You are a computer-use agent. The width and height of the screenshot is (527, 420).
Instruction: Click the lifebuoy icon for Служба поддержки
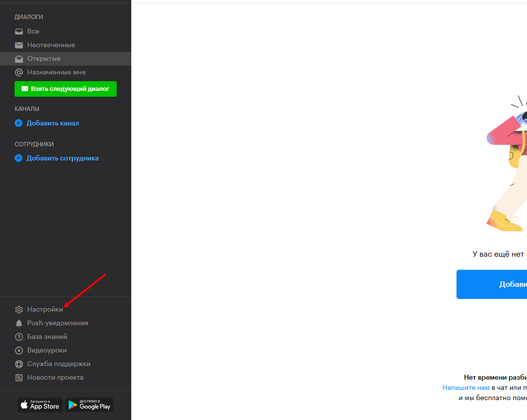point(19,364)
